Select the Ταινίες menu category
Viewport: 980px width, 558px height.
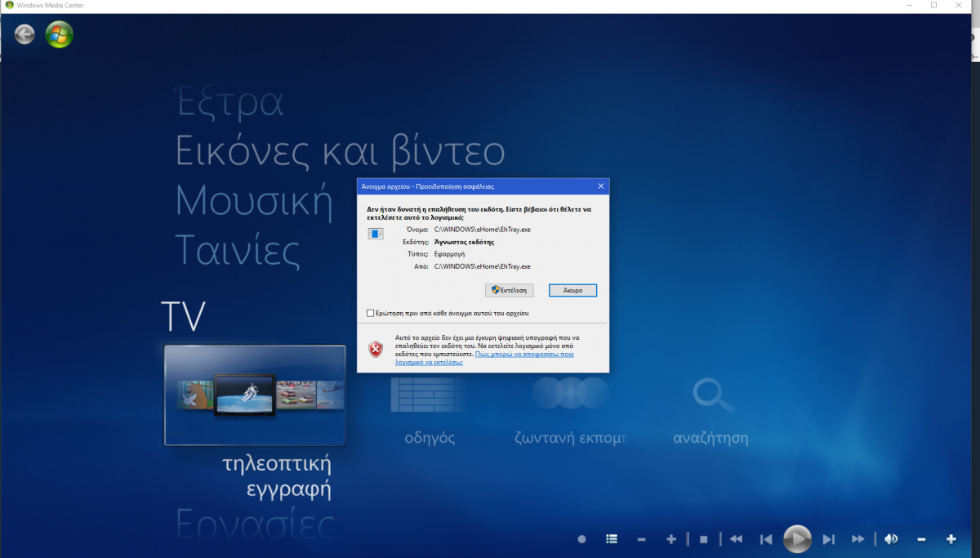238,250
